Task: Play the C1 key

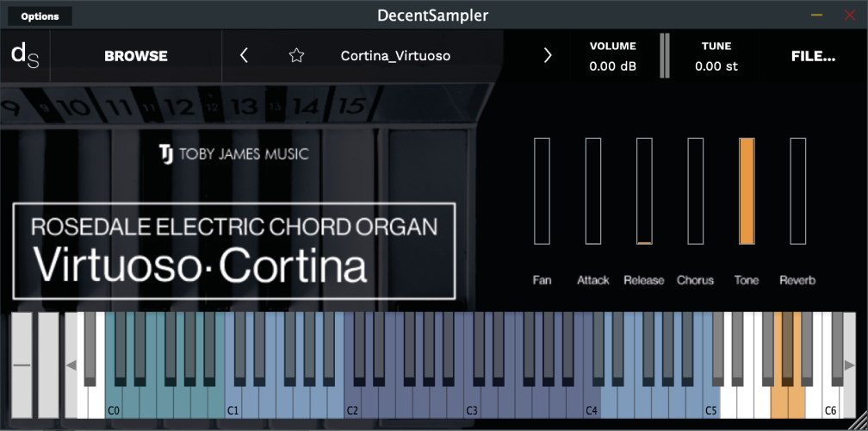Action: 233,404
